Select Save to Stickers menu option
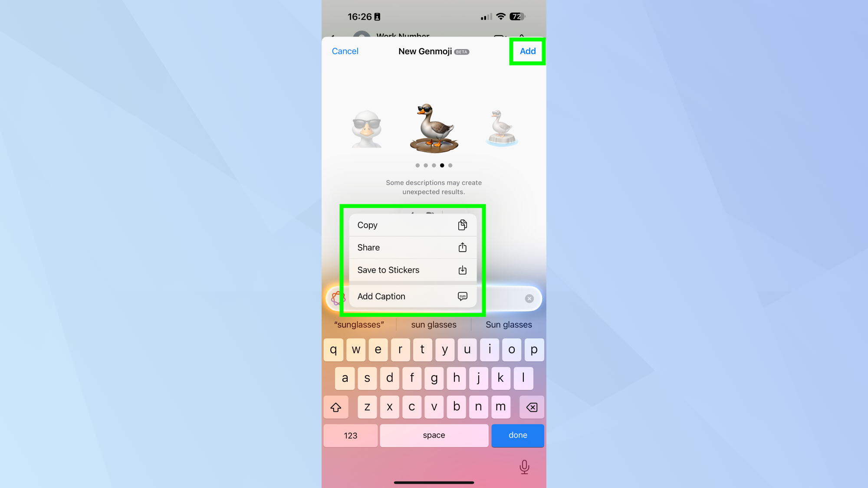868x488 pixels. tap(411, 270)
